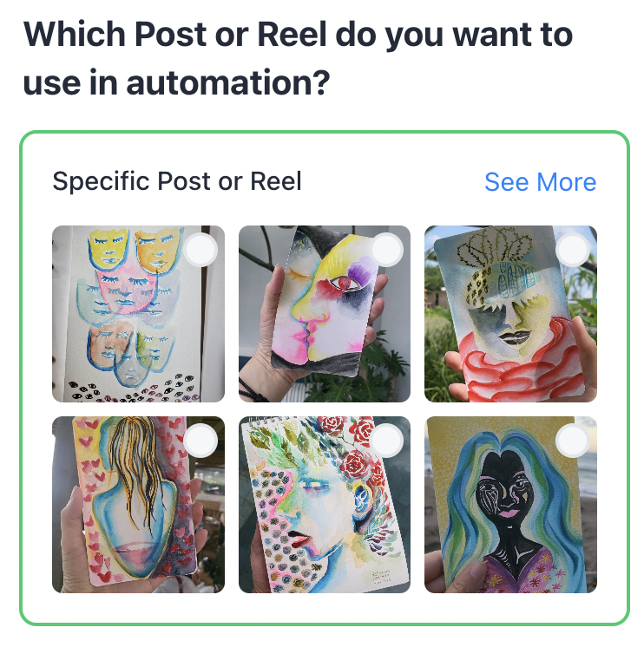Viewport: 644px width, 647px height.
Task: Select the floral rose face sketchbook post
Action: coord(387,441)
